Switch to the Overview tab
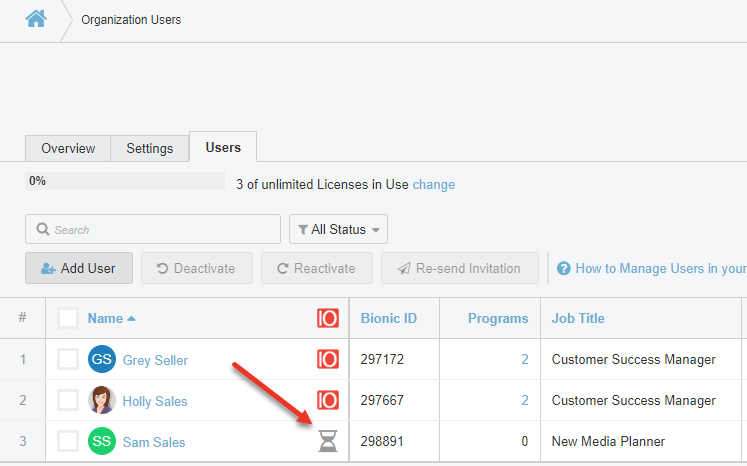The width and height of the screenshot is (747, 466). (68, 148)
